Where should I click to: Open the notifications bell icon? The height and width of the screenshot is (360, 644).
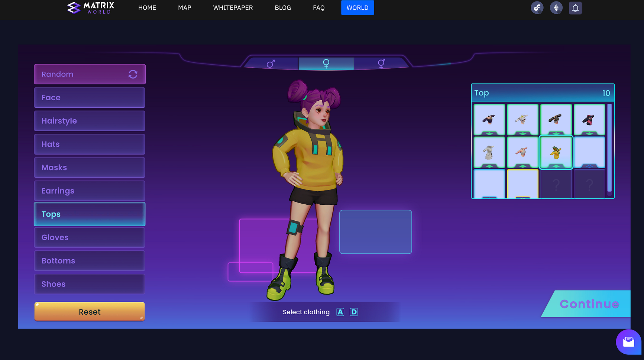point(575,8)
